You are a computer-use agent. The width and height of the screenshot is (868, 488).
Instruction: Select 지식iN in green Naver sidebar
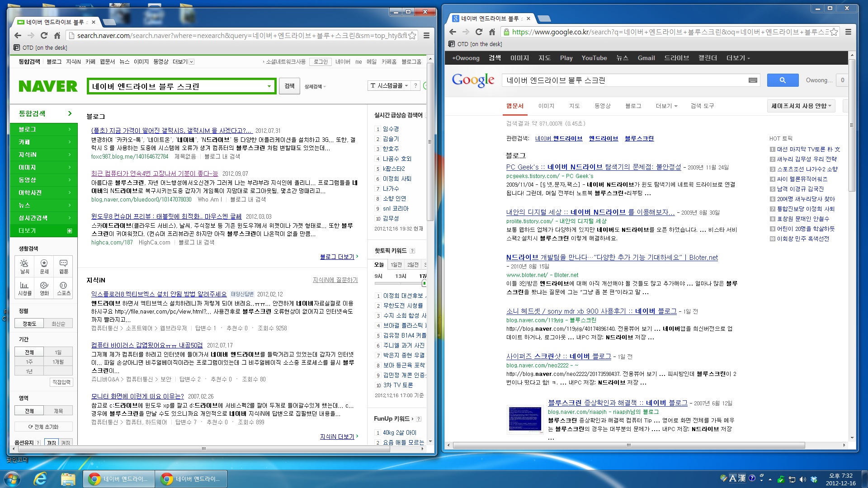44,155
